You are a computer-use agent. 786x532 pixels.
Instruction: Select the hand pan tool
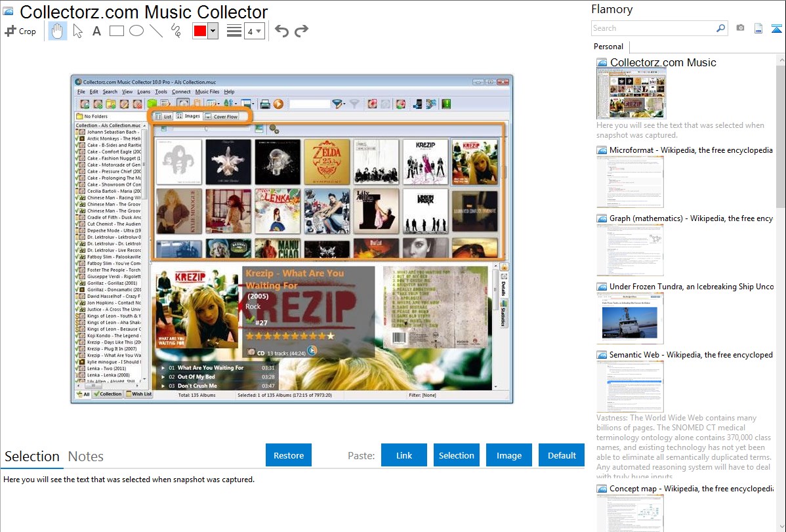click(x=57, y=31)
